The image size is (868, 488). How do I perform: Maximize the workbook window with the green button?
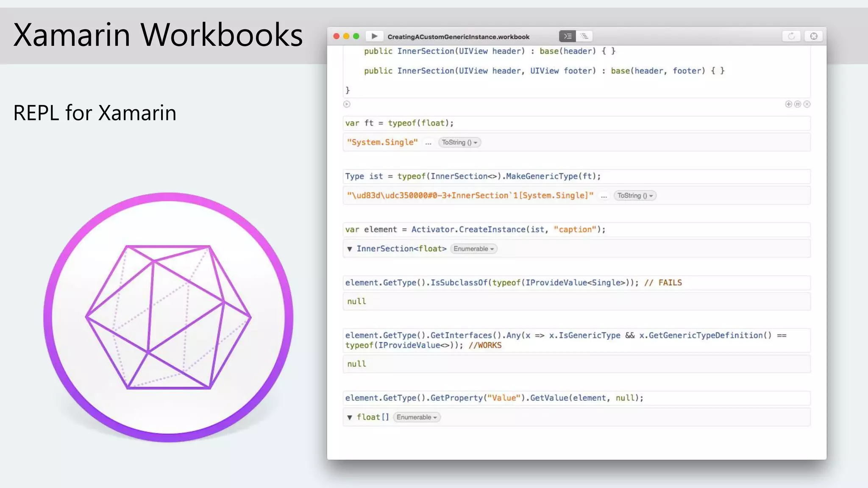pyautogui.click(x=356, y=36)
